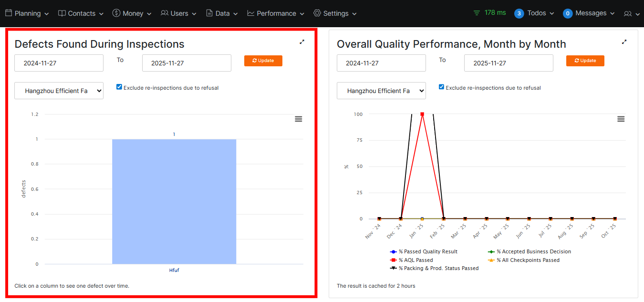Expand the Overall Quality Performance panel
The image size is (644, 302).
click(x=624, y=42)
